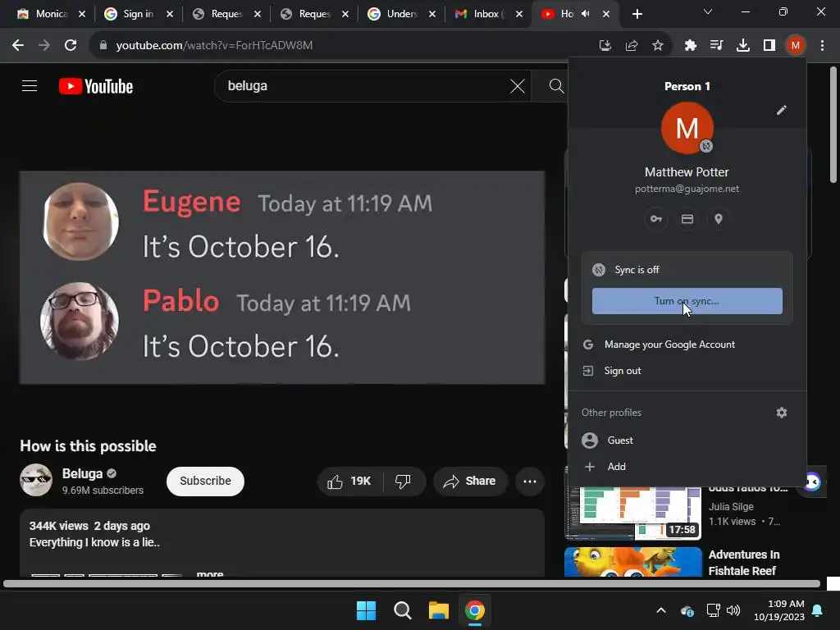
Task: Install app icon in address bar
Action: coord(605,46)
